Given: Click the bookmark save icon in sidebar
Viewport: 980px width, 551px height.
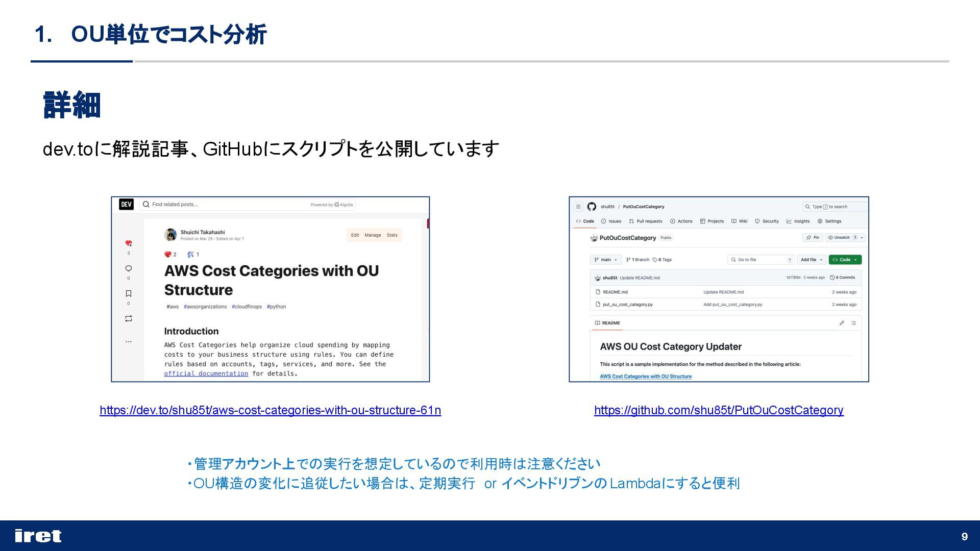Looking at the screenshot, I should pyautogui.click(x=129, y=293).
